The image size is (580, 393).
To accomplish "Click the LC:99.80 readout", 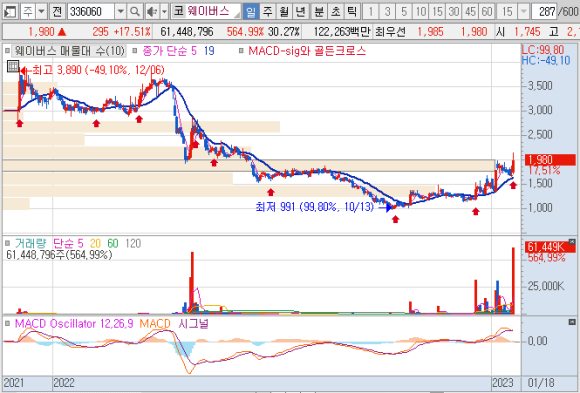I will coord(543,50).
